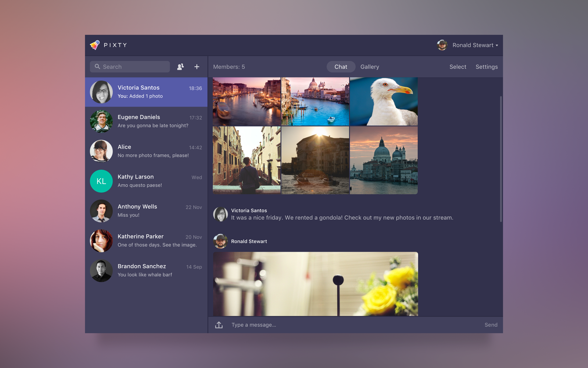Open the sunlit building photo thumbnail

315,160
